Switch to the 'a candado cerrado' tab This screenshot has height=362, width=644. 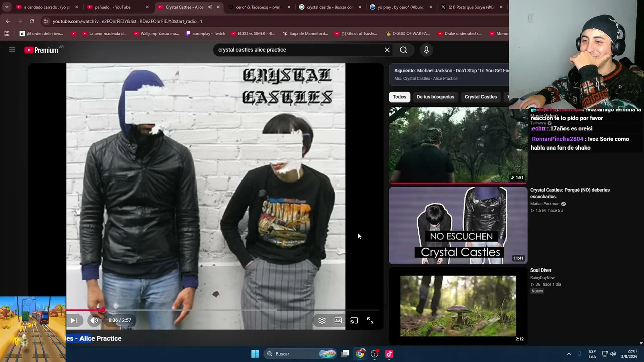pos(47,7)
